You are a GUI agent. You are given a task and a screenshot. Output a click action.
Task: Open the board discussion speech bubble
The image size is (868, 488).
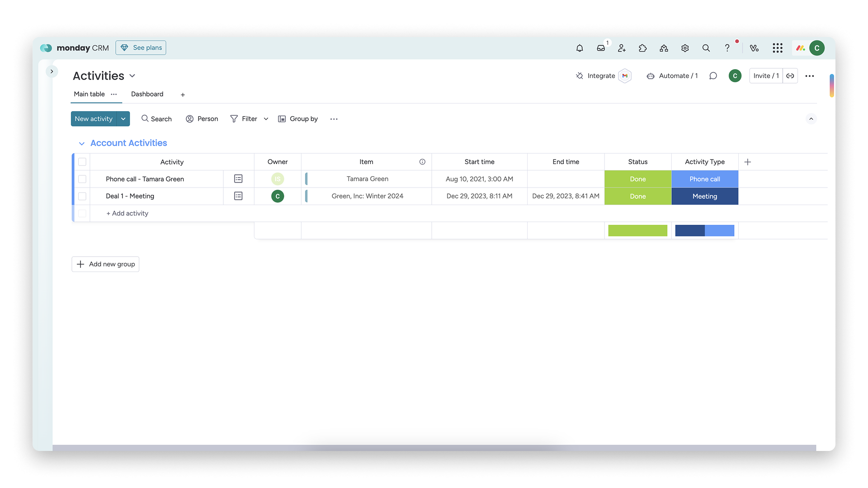(713, 76)
